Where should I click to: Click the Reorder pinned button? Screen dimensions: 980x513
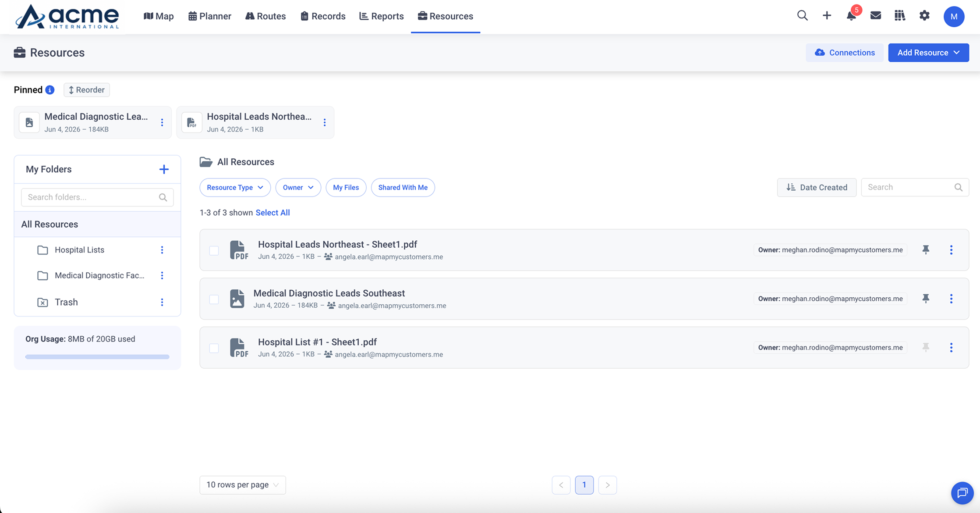(87, 90)
